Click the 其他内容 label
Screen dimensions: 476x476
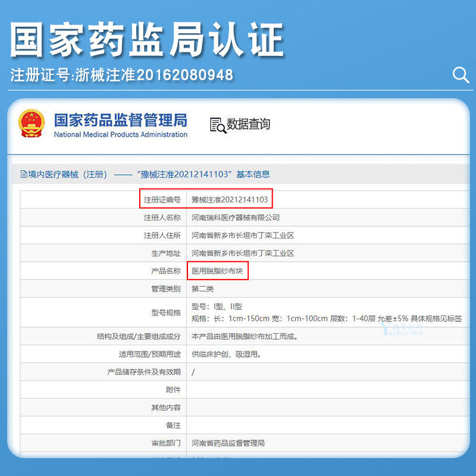pyautogui.click(x=166, y=408)
